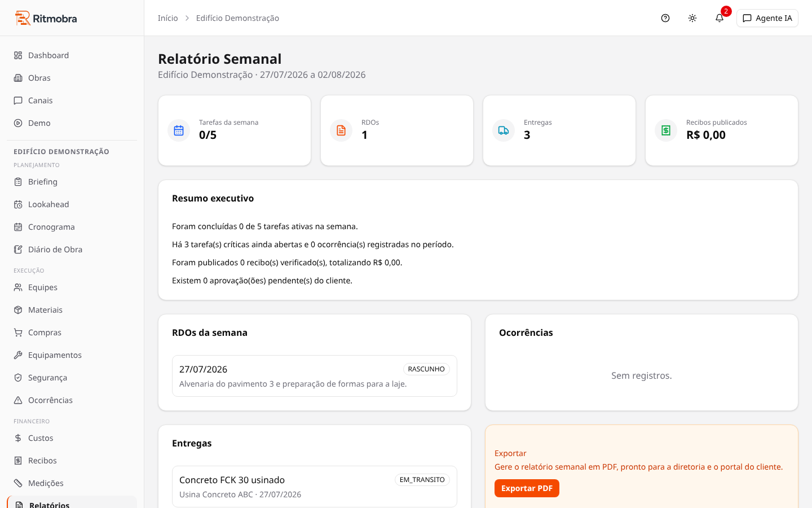Click the Exportar PDF button
This screenshot has height=508, width=812.
click(x=527, y=488)
